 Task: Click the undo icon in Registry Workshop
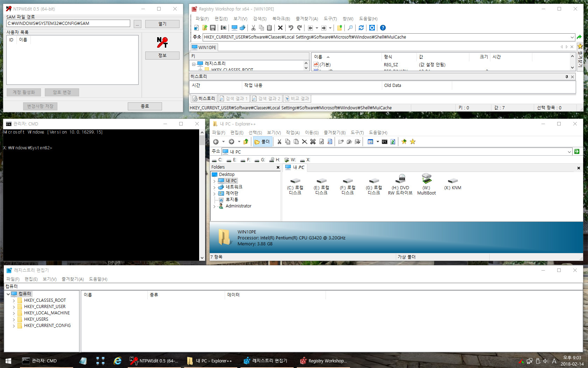(291, 28)
